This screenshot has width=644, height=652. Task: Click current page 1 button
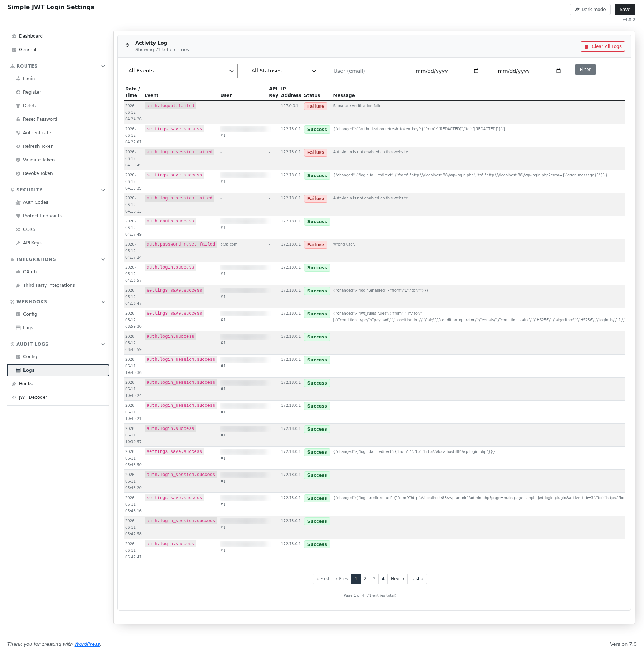click(356, 579)
